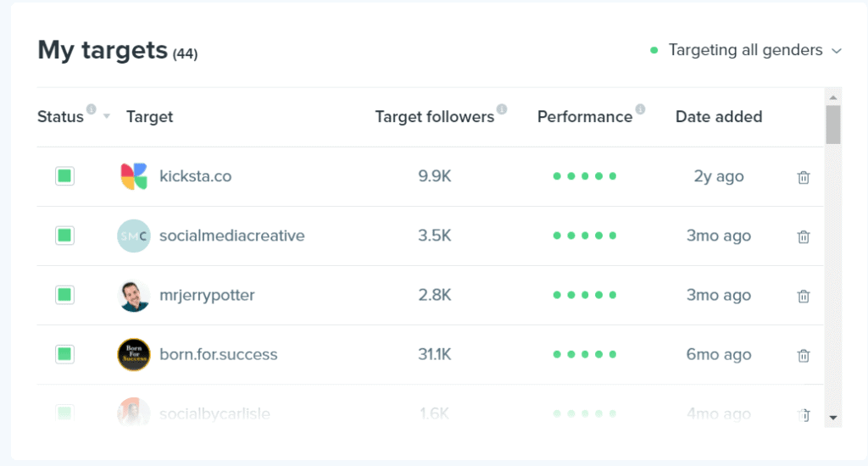The width and height of the screenshot is (868, 466).
Task: Click info icon next to Status header
Action: coord(92,109)
